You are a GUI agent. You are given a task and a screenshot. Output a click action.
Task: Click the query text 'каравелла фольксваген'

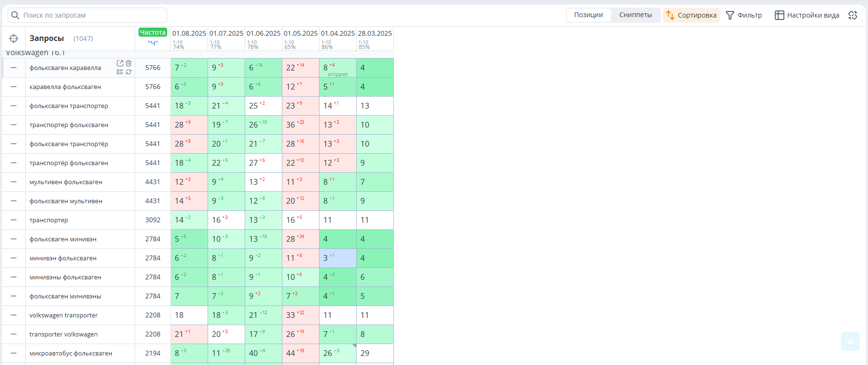click(x=65, y=87)
